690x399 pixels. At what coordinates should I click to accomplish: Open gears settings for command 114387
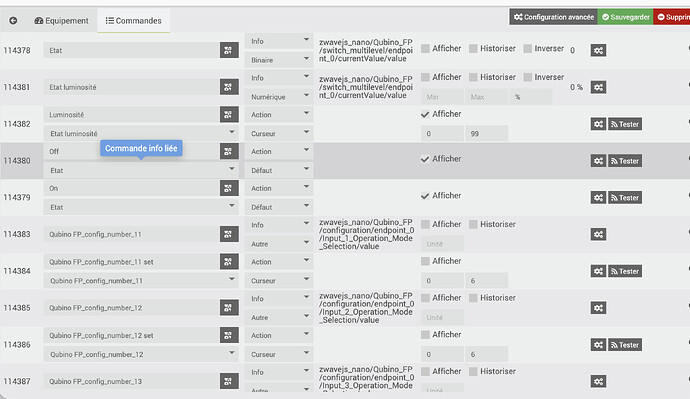pyautogui.click(x=598, y=381)
